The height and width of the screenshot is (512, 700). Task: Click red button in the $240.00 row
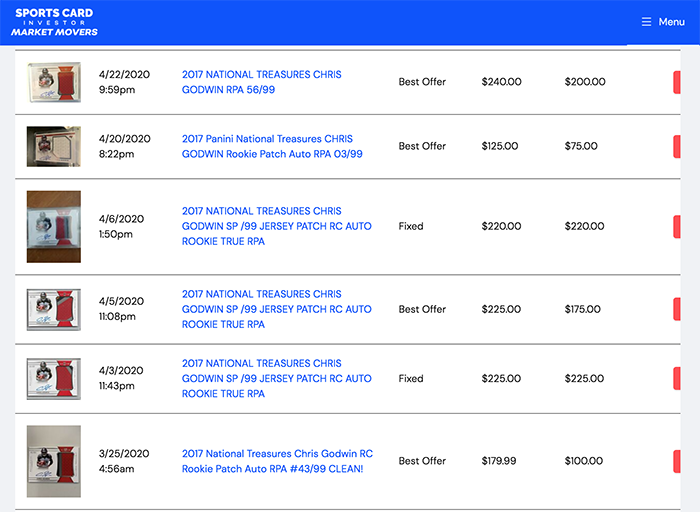tap(677, 82)
